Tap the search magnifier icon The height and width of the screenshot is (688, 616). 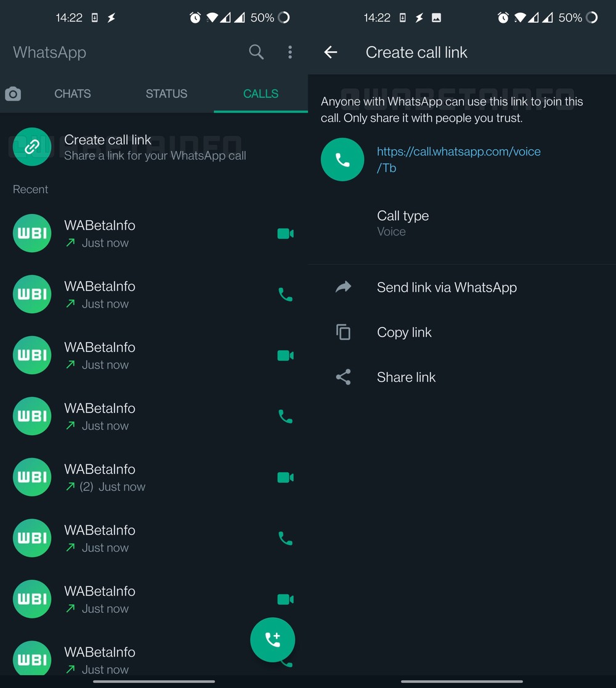tap(256, 52)
